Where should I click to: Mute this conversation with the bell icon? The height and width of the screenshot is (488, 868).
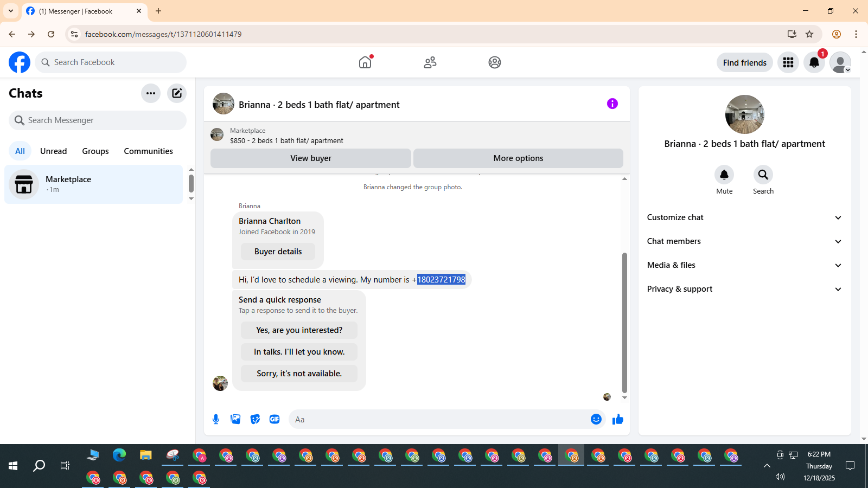(724, 175)
